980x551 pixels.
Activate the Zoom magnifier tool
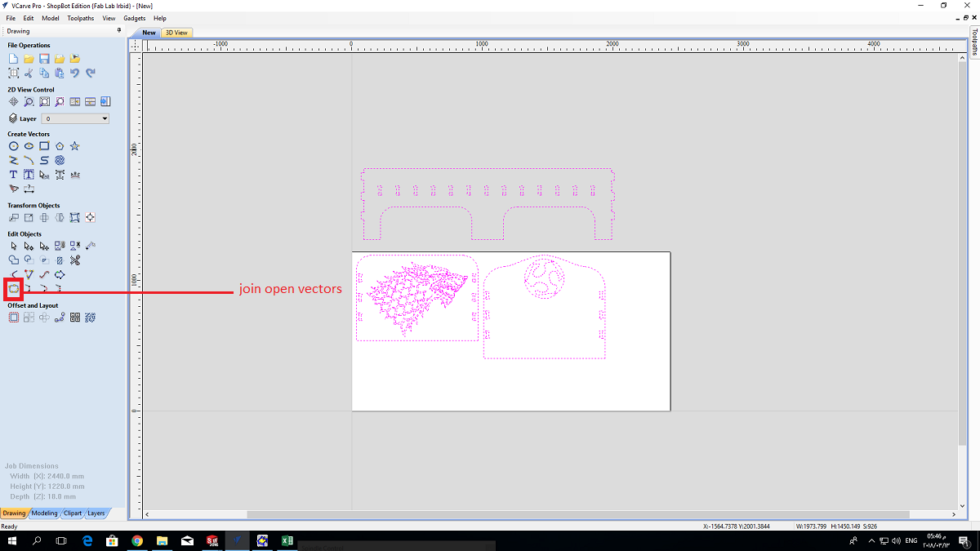point(29,102)
